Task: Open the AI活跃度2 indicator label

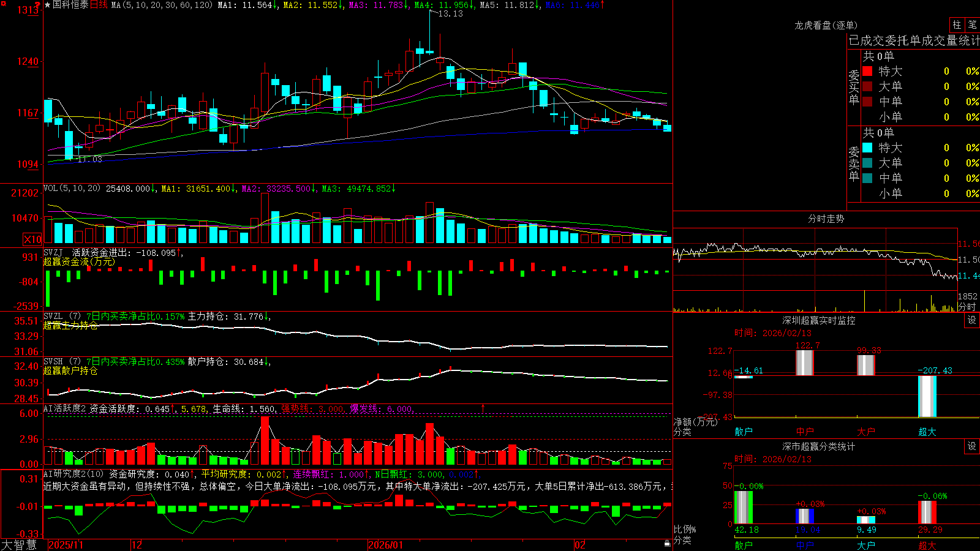Action: [x=64, y=408]
